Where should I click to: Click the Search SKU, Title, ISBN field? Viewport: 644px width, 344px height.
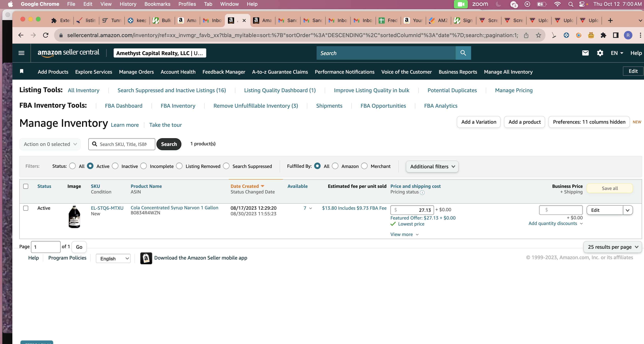(122, 144)
